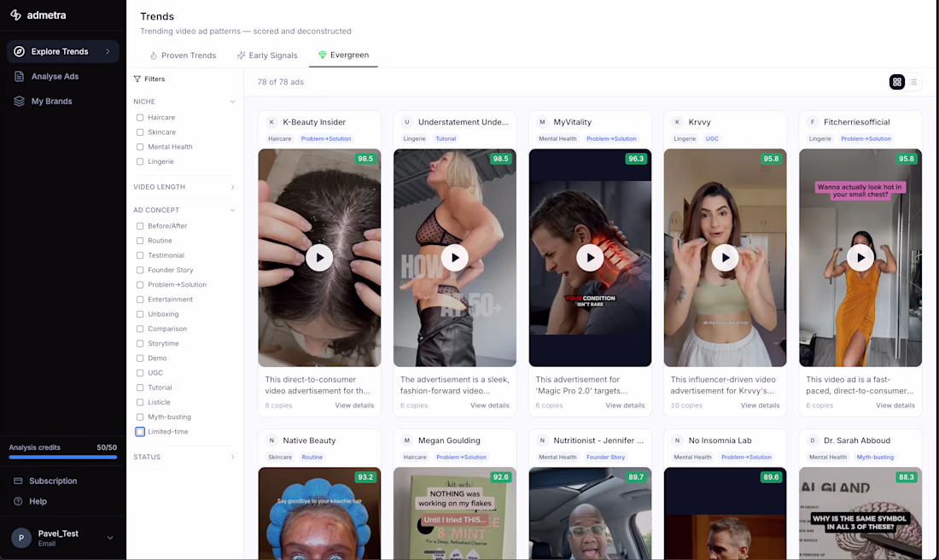This screenshot has height=560, width=939.
Task: Click the My Brands layers icon
Action: (x=19, y=102)
